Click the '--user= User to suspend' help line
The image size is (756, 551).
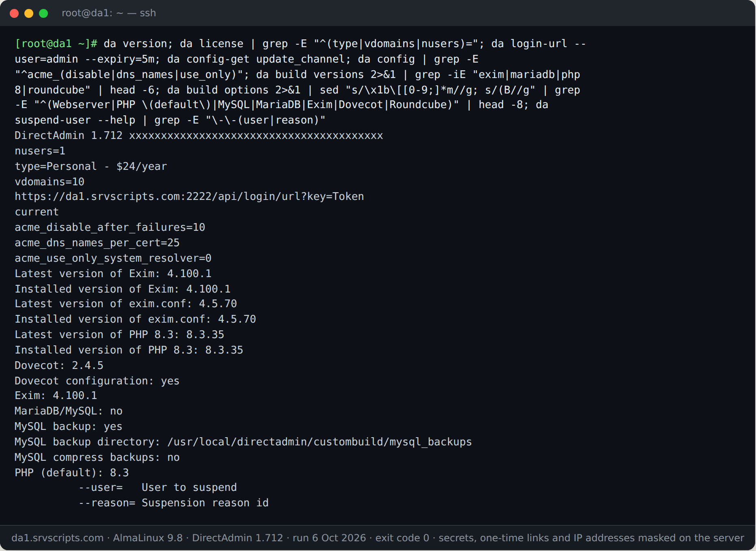[x=158, y=487]
